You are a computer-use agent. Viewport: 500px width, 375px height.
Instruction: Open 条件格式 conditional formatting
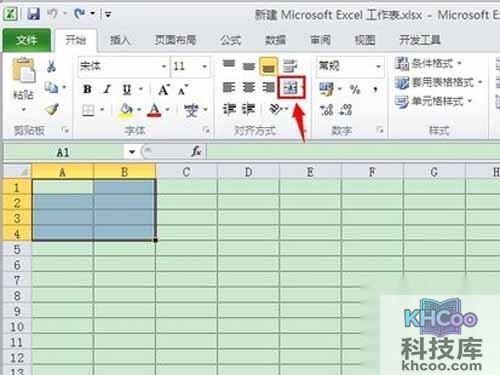[428, 63]
